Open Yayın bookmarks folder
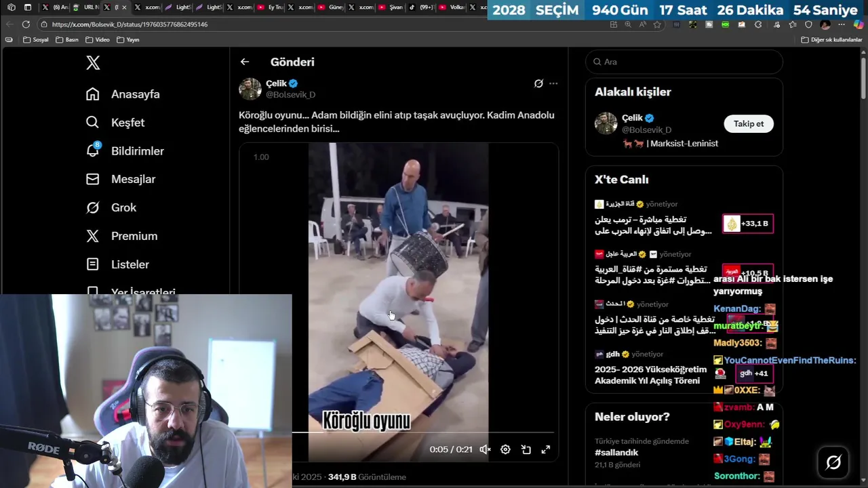This screenshot has width=868, height=488. pos(128,39)
